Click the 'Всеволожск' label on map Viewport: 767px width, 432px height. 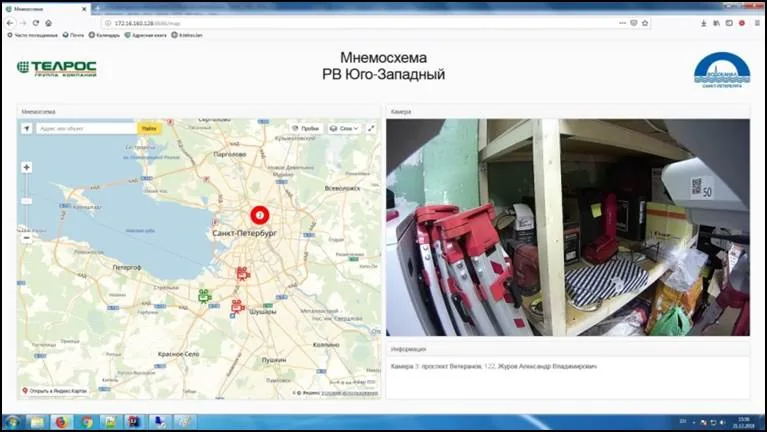click(x=342, y=188)
